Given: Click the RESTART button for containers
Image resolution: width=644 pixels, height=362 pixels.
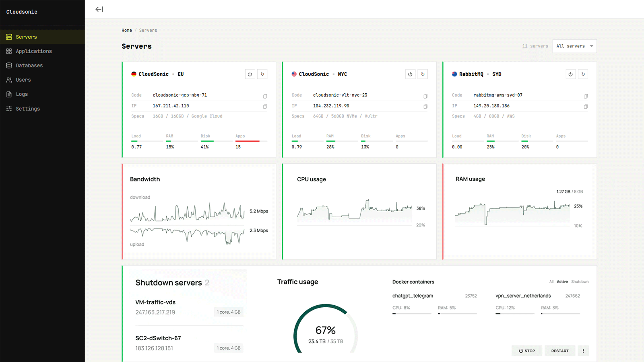Looking at the screenshot, I should tap(560, 351).
